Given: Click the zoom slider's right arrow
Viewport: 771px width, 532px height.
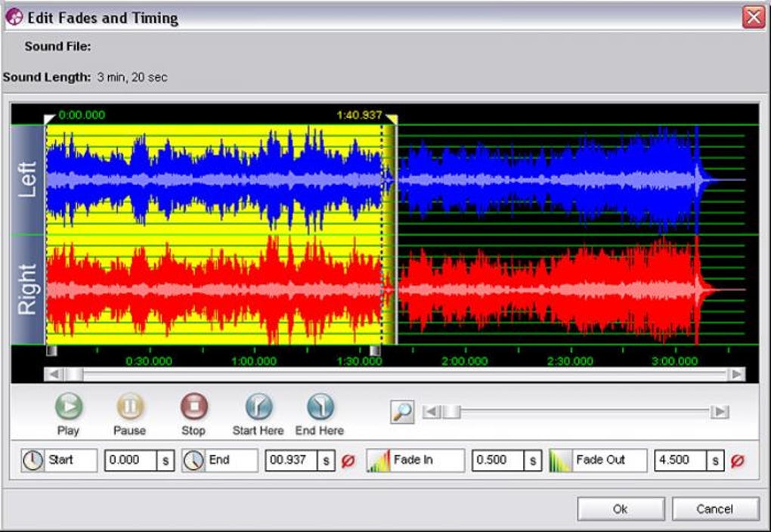Looking at the screenshot, I should point(720,412).
